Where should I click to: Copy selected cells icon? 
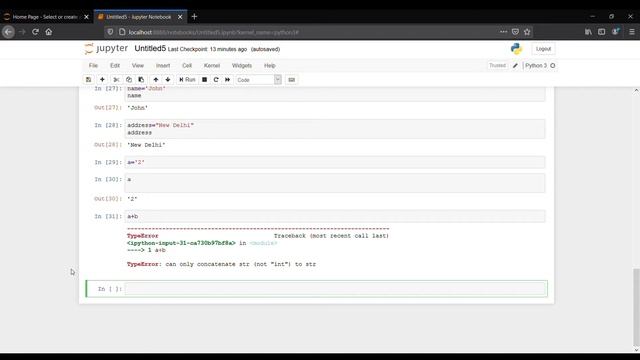(129, 80)
